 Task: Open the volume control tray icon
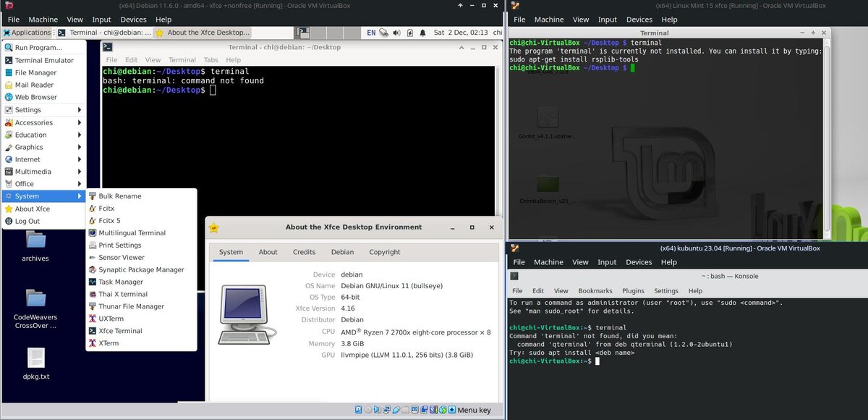(397, 33)
